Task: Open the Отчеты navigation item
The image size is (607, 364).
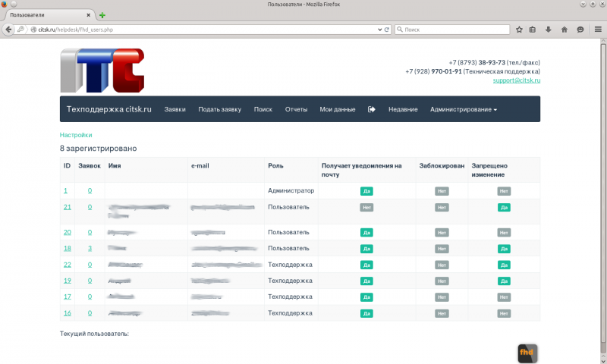Action: pyautogui.click(x=296, y=109)
